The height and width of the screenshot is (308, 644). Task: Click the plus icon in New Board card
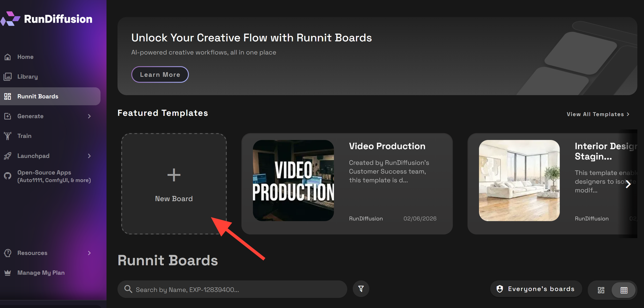[174, 175]
